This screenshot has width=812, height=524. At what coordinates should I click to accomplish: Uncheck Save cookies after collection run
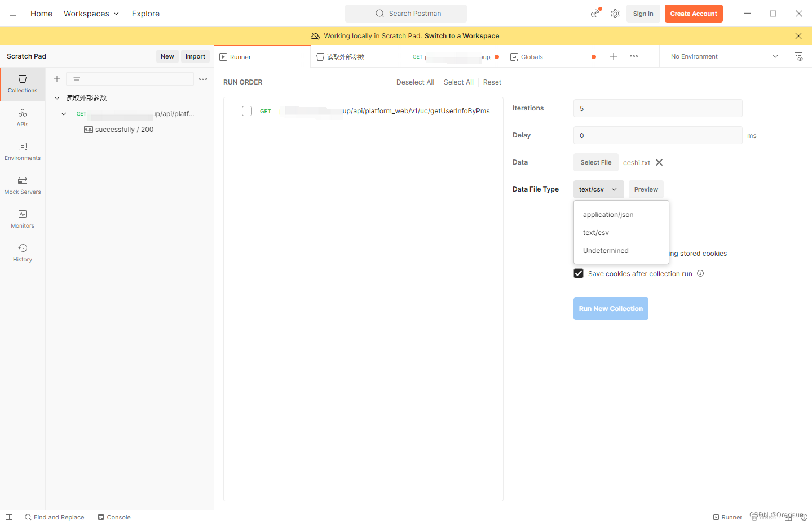579,273
